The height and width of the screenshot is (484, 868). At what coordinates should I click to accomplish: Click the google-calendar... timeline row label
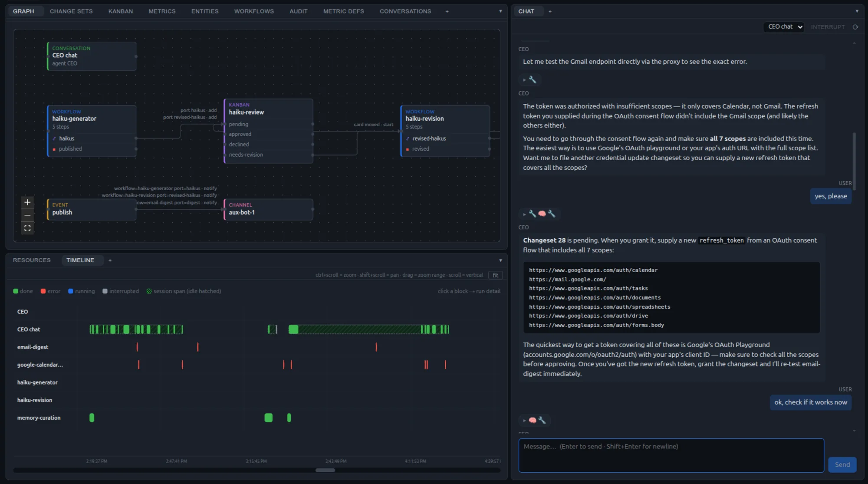click(40, 365)
